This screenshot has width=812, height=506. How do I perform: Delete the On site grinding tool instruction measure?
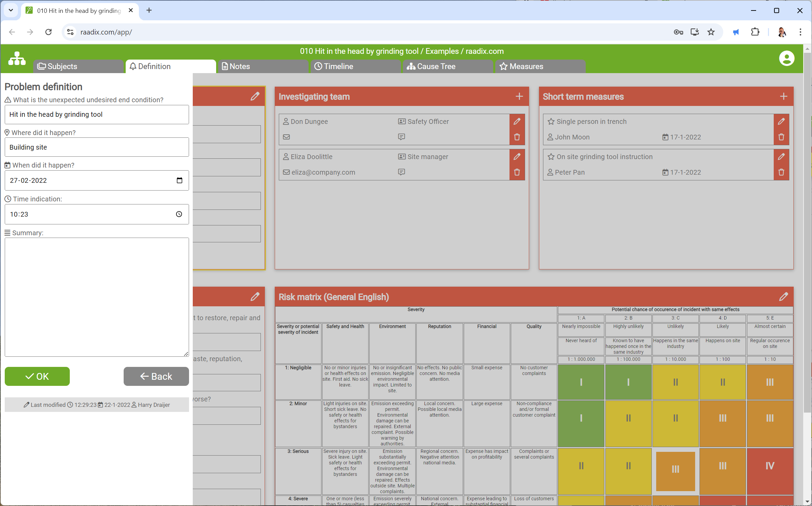[781, 172]
